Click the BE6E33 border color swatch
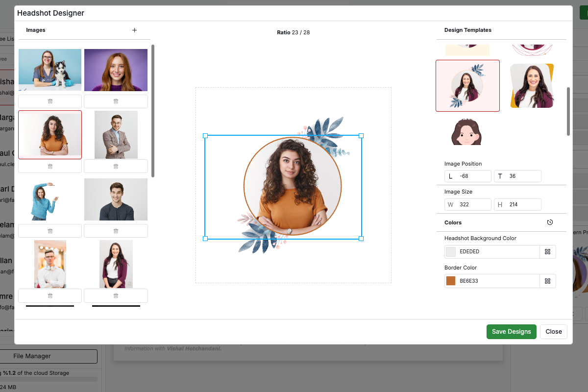 [x=450, y=281]
